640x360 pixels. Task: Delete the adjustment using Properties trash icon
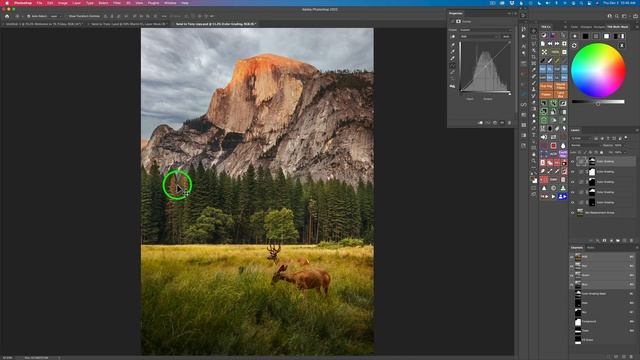509,122
